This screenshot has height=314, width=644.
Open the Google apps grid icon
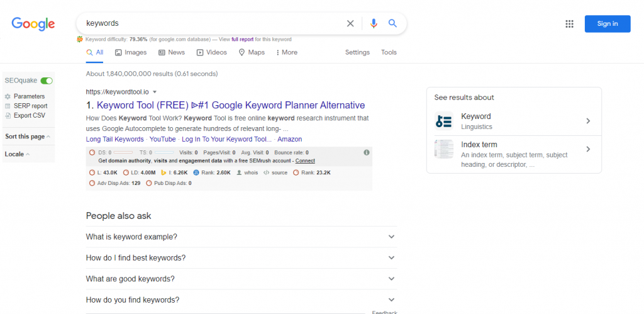click(x=569, y=24)
